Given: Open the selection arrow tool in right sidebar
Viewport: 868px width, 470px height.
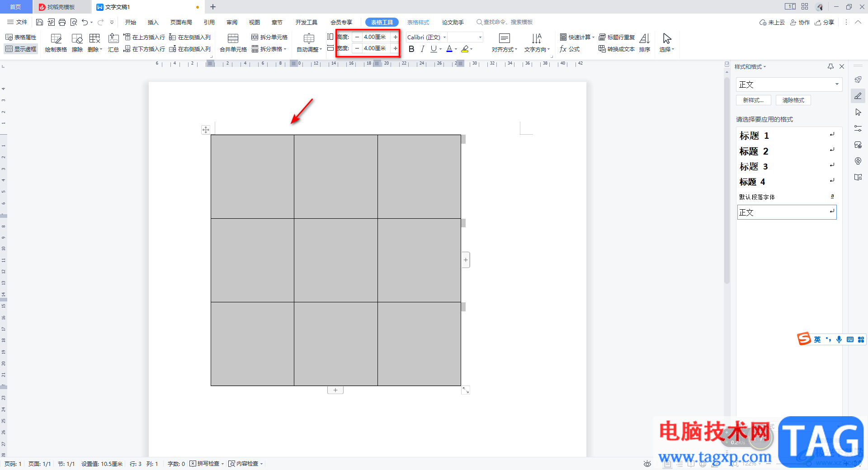Looking at the screenshot, I should (858, 112).
